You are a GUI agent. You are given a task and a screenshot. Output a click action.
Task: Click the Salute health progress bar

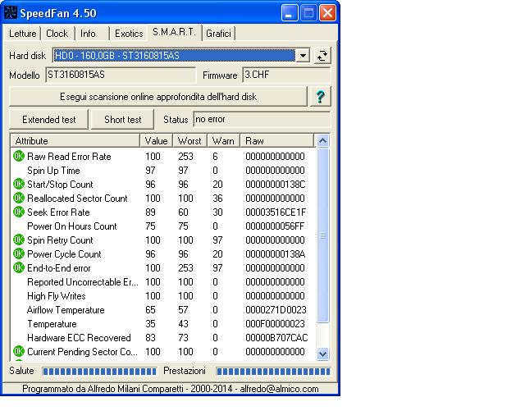pos(99,372)
